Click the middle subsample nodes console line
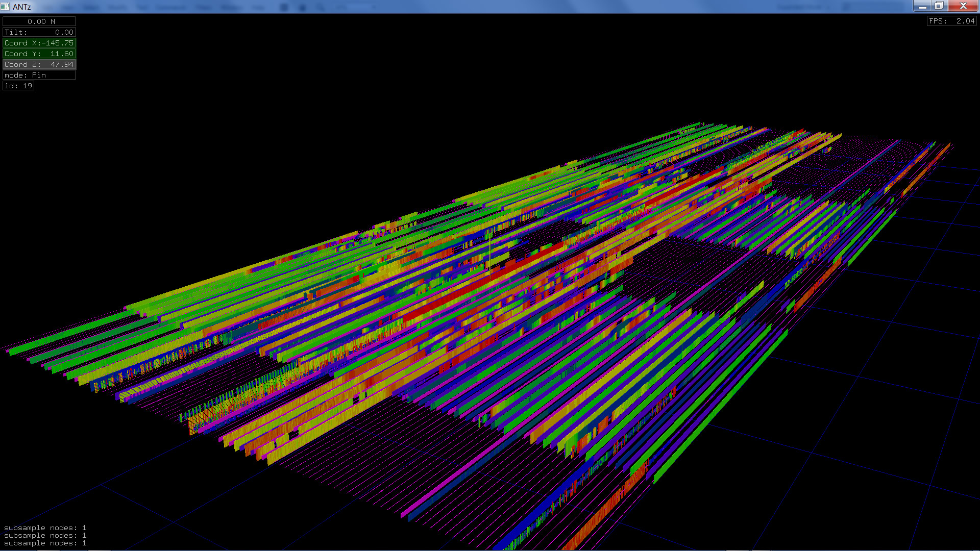This screenshot has height=551, width=980. point(45,535)
